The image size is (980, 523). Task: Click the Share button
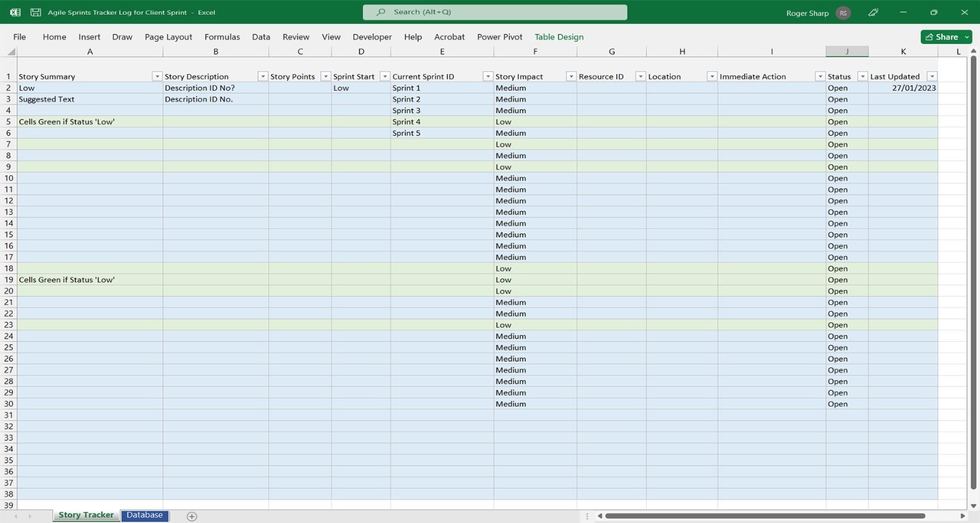coord(941,37)
